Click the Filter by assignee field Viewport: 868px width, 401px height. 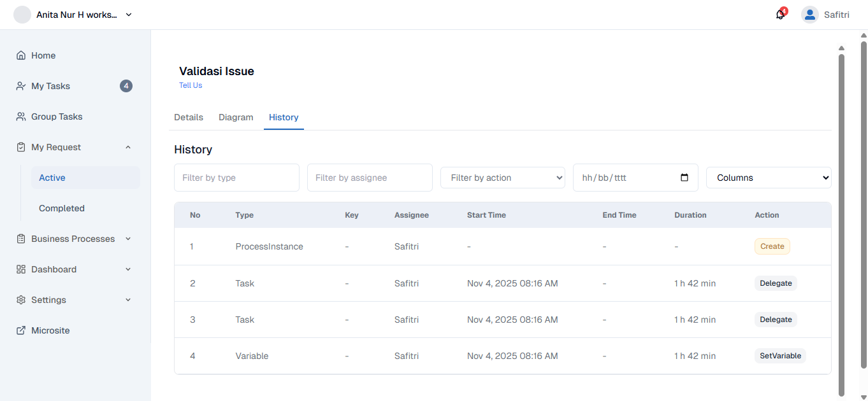(x=370, y=178)
